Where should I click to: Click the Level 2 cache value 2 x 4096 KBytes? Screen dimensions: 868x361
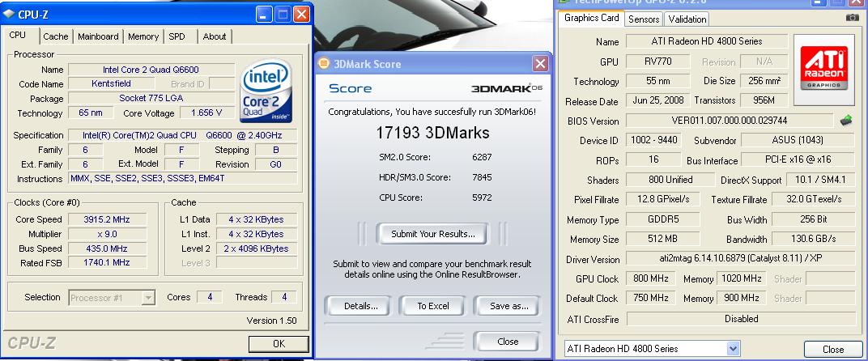pos(257,248)
